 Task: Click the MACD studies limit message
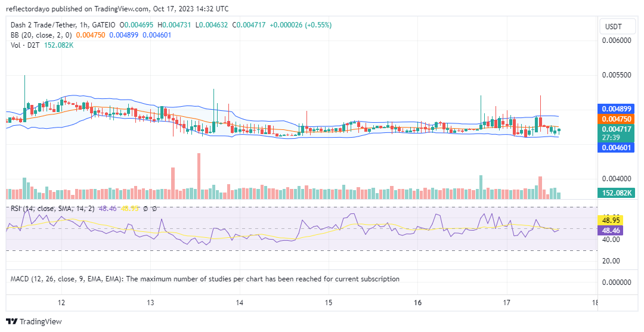coord(205,278)
